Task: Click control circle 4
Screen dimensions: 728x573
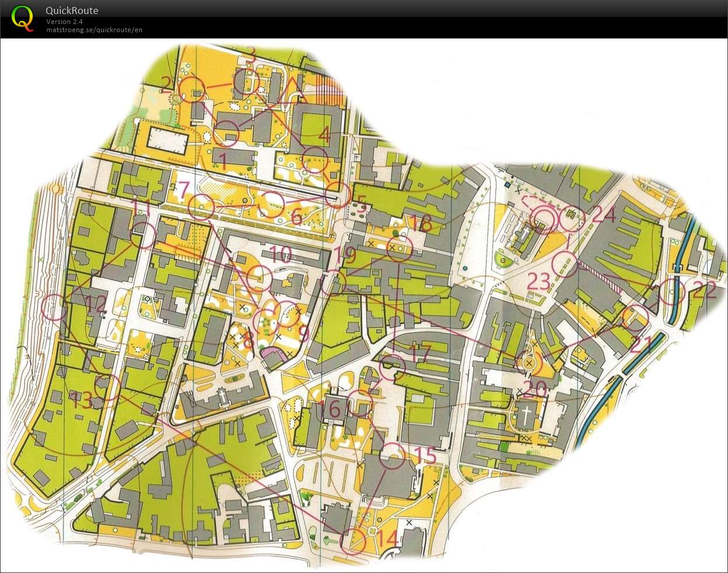Action: pyautogui.click(x=316, y=160)
